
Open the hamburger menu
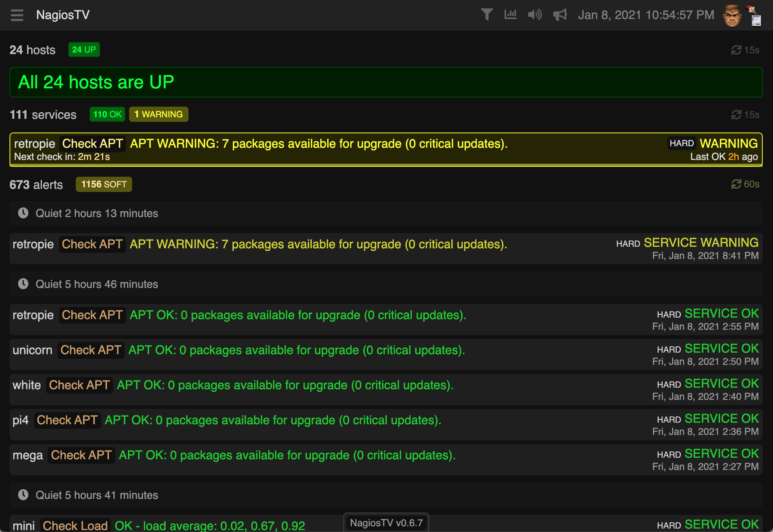[x=17, y=15]
